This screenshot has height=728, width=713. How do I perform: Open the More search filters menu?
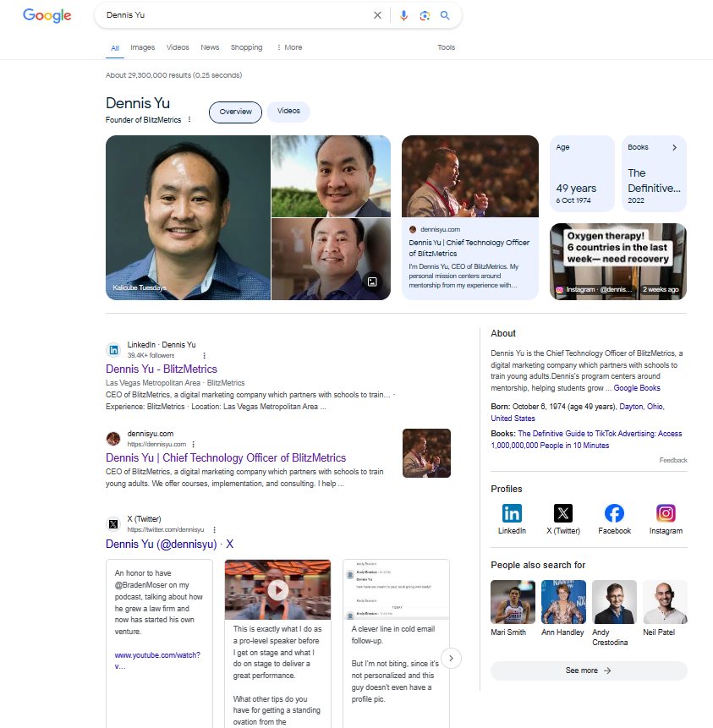coord(289,47)
